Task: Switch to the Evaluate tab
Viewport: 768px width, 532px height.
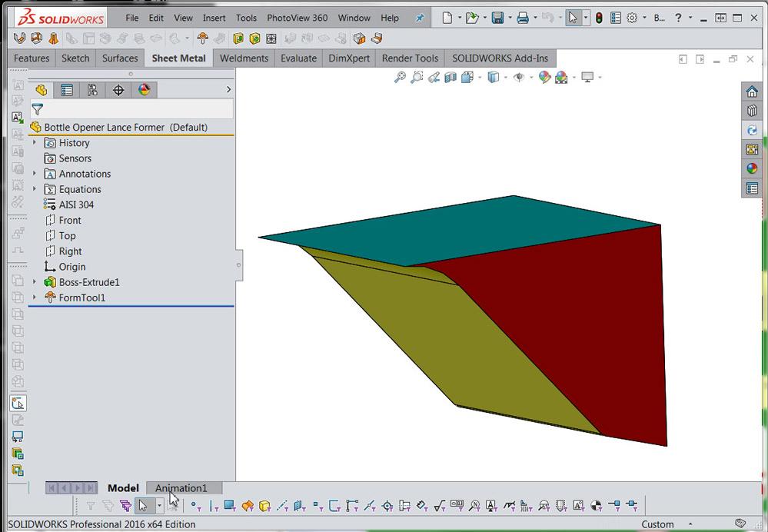Action: tap(298, 58)
